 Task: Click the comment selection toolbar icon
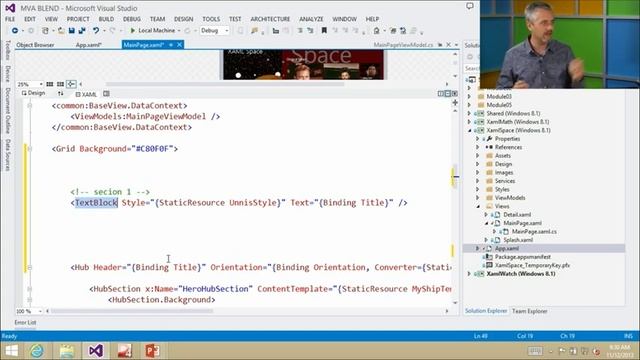click(300, 31)
